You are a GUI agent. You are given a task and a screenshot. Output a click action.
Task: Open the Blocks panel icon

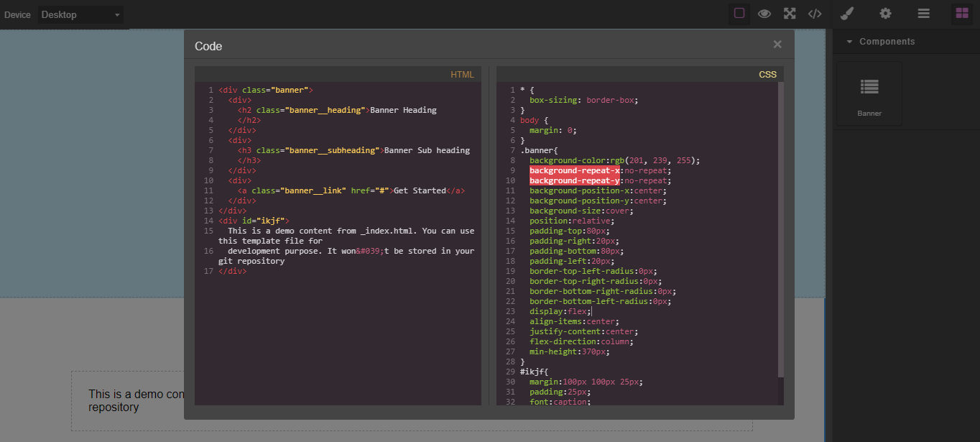point(962,13)
